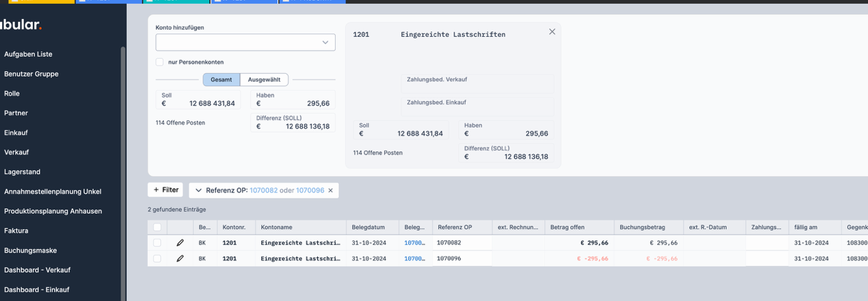The image size is (868, 301).
Task: Remove the Referenz OP filter chip
Action: [x=331, y=190]
